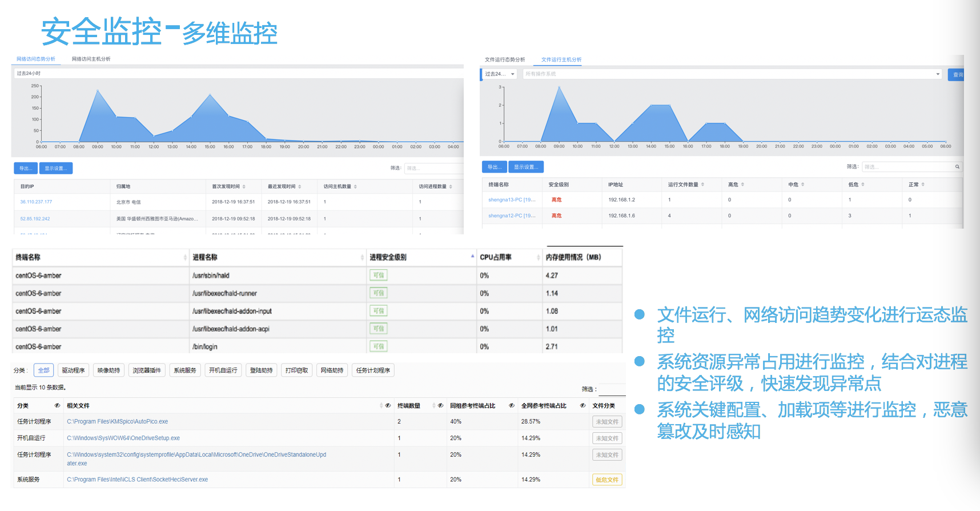Click 未知文件 tag for AutoPico.exe row
The height and width of the screenshot is (511, 980).
coord(607,422)
